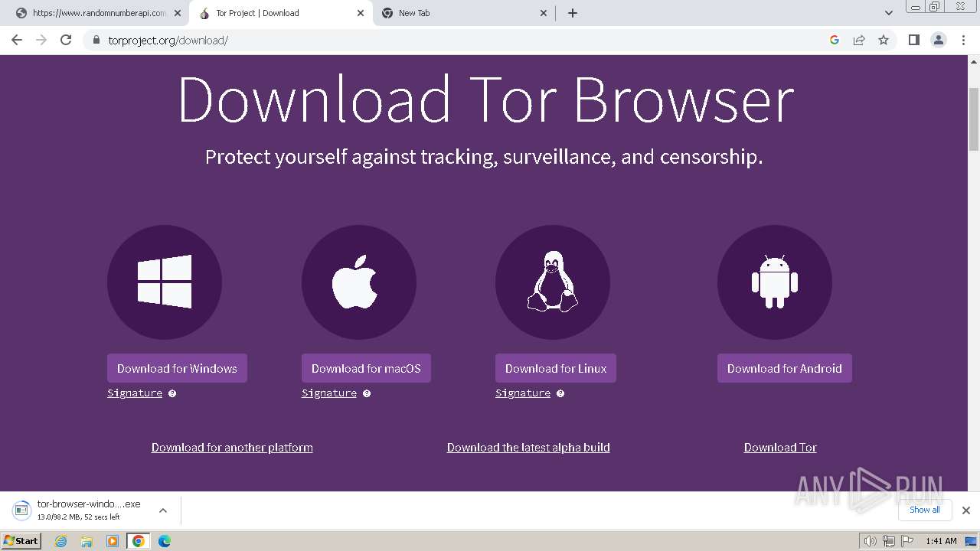Open the Linux Signature link

coord(523,393)
